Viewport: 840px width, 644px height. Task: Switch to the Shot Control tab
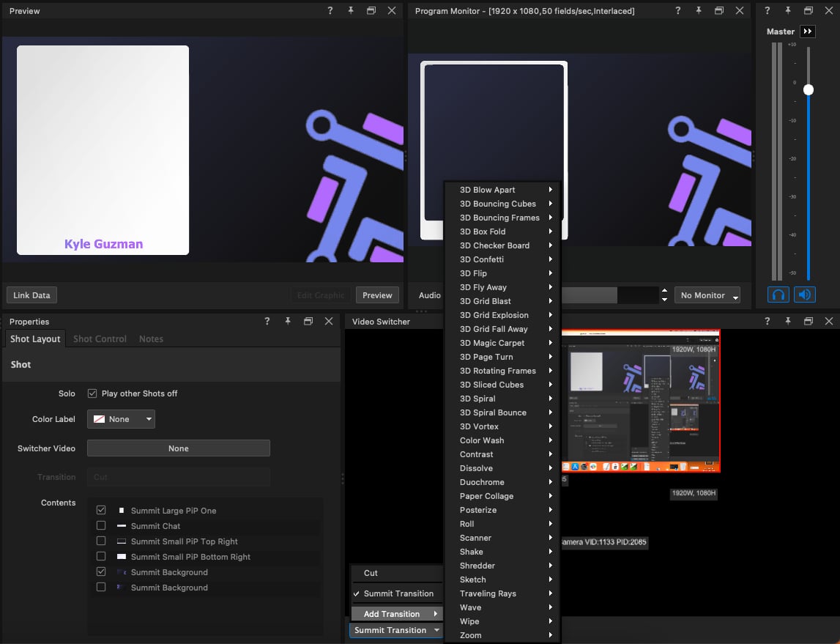coord(100,339)
